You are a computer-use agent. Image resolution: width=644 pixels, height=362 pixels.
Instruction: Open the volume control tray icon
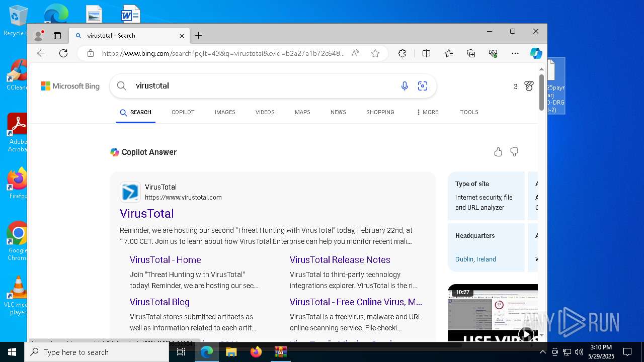click(579, 352)
